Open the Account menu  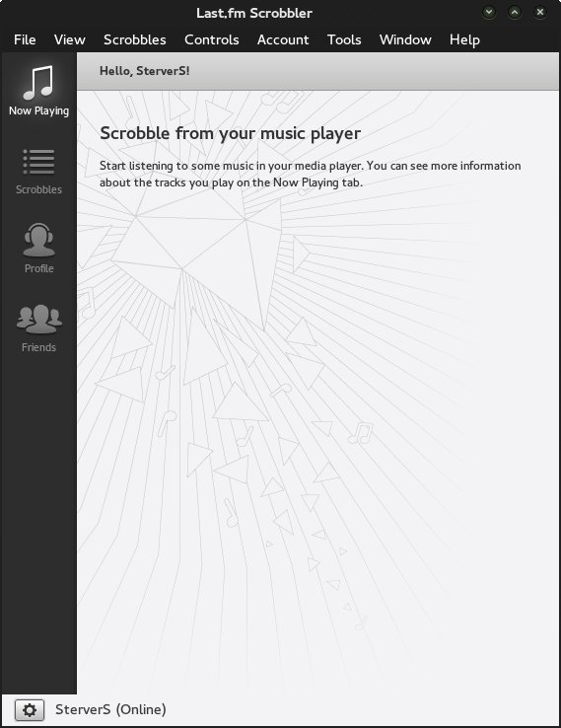(x=283, y=39)
